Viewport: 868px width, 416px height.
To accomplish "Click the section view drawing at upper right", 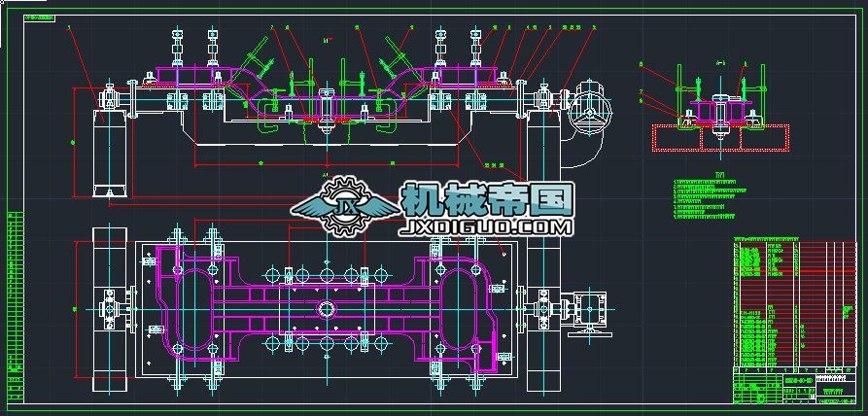I will pos(721,107).
